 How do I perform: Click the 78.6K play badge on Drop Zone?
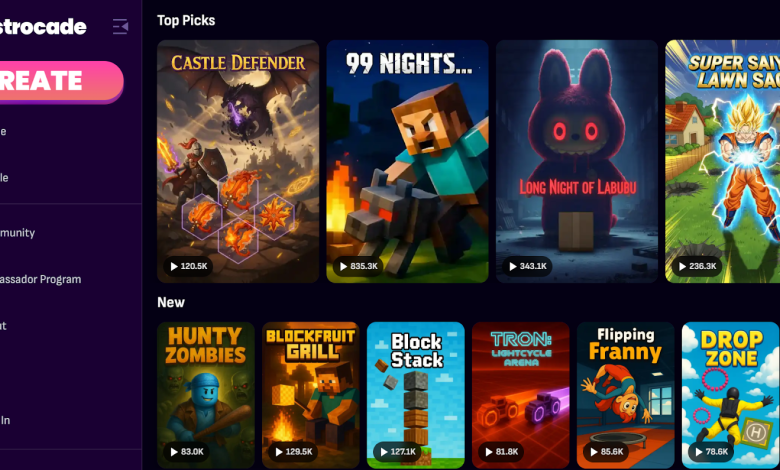[x=711, y=452]
